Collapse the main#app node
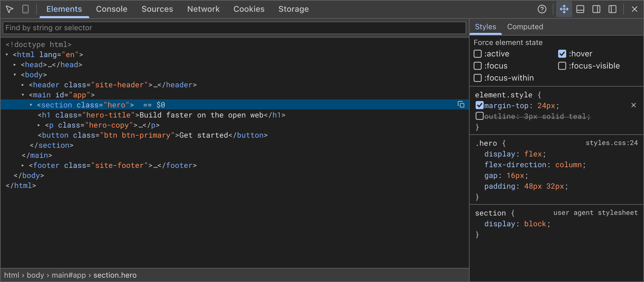 coord(23,95)
